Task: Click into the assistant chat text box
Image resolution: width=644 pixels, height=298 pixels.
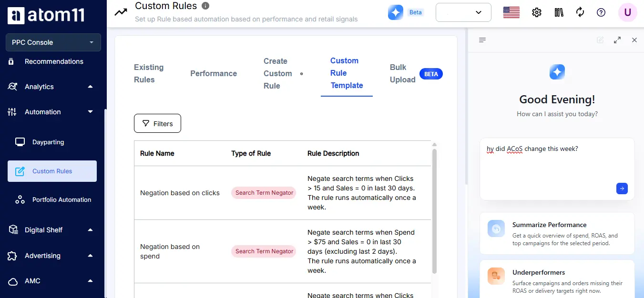Action: point(557,169)
